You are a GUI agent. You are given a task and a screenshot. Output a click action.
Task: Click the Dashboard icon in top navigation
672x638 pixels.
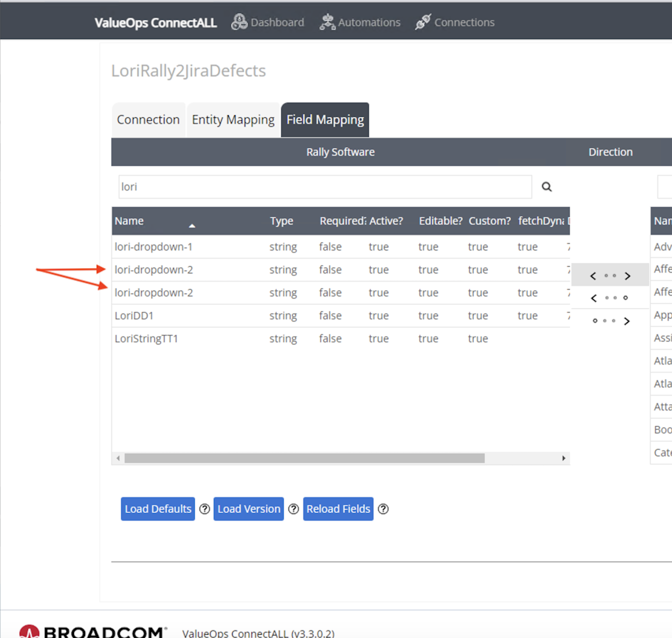coord(239,22)
